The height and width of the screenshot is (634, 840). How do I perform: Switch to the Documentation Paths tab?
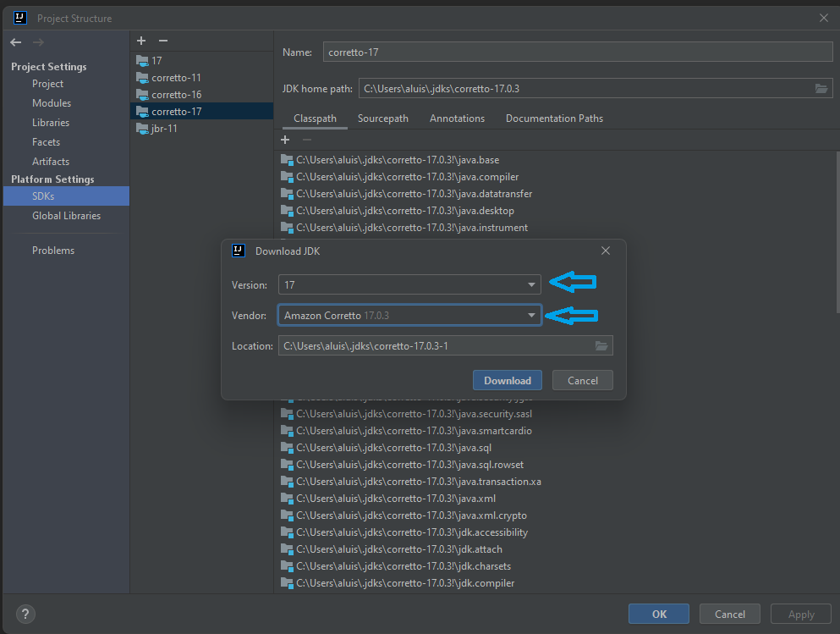554,119
